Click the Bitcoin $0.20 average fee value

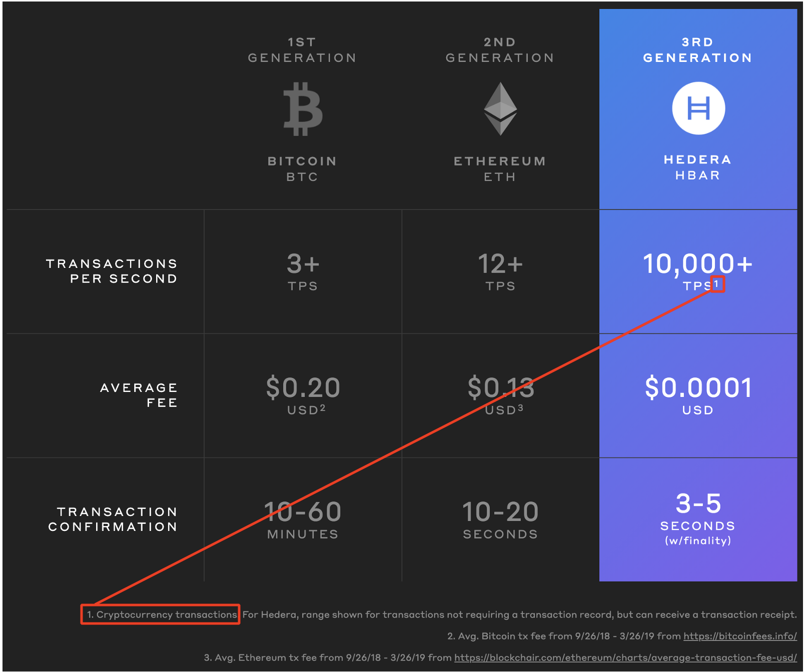pos(303,388)
